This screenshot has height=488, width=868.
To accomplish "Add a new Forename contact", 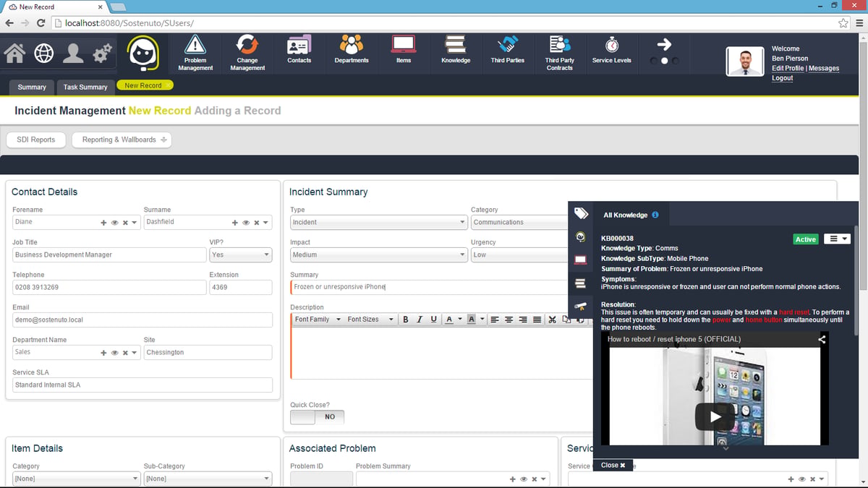I will pyautogui.click(x=104, y=223).
